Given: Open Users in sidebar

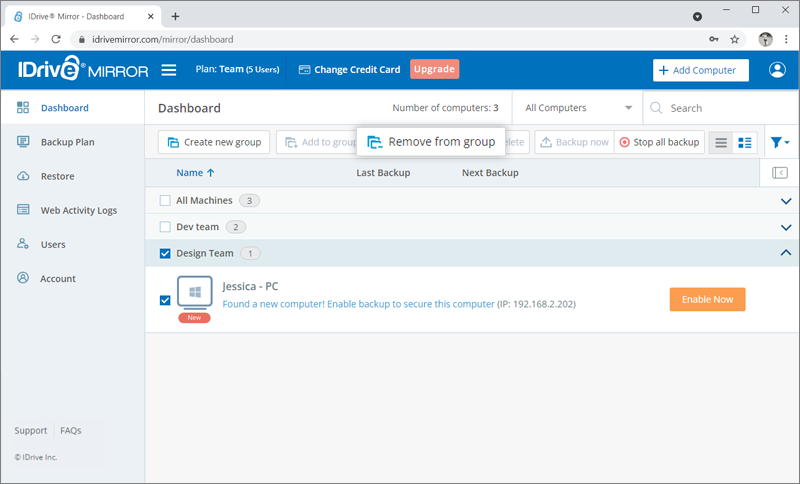Looking at the screenshot, I should [72, 244].
